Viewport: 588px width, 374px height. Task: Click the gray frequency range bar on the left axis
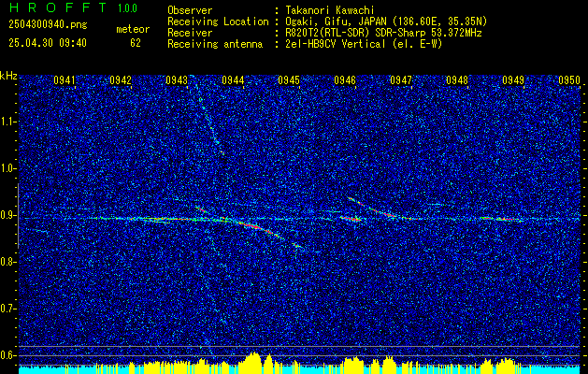[18, 216]
